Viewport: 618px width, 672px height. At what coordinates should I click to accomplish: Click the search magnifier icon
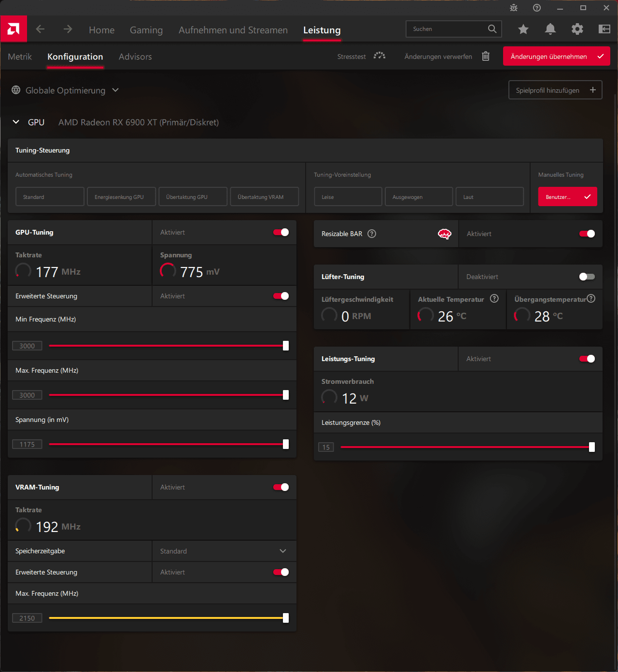[492, 29]
